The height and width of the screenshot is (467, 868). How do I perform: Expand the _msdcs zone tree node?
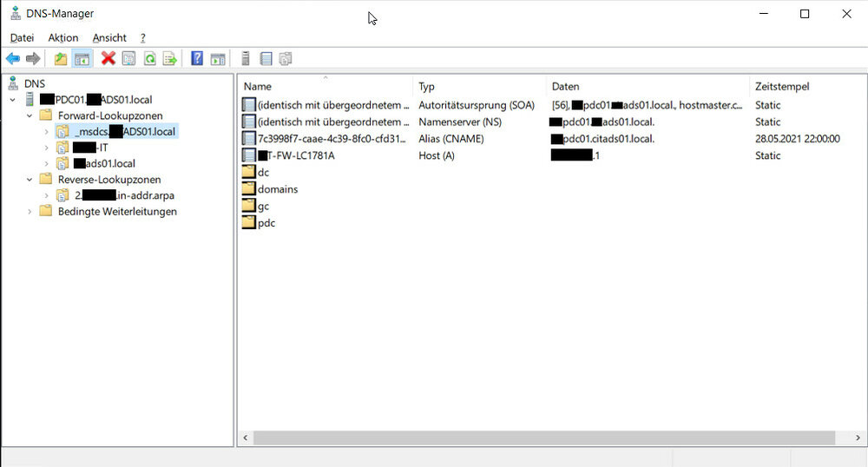tap(46, 132)
